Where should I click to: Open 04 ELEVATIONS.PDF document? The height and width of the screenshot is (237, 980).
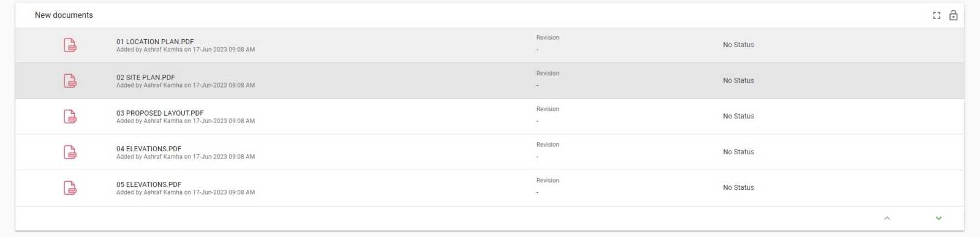(149, 148)
